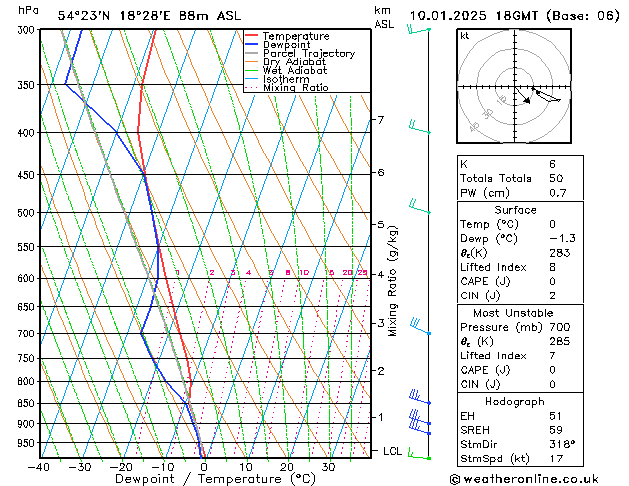Click the −10 temperature axis label
Image resolution: width=629 pixels, height=486 pixels.
(x=162, y=468)
